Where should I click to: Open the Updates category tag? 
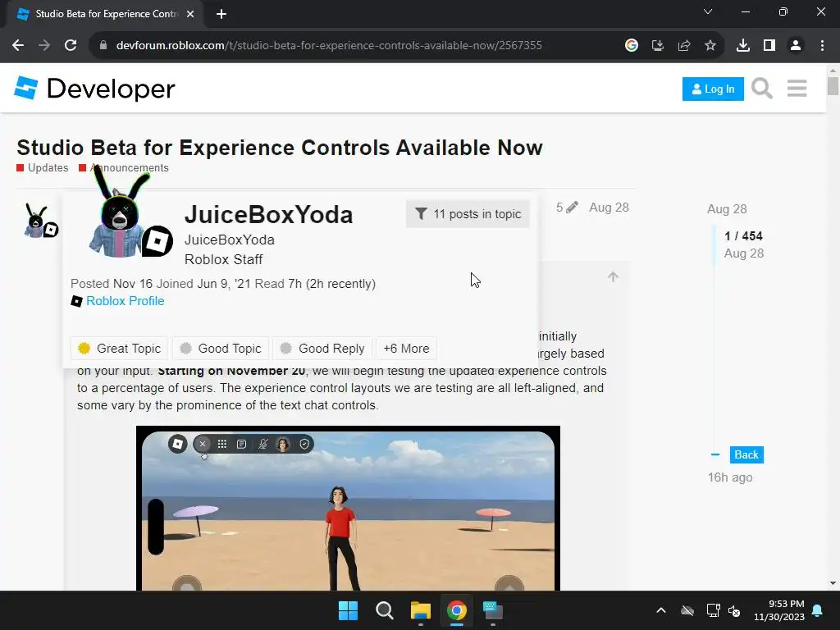click(43, 167)
